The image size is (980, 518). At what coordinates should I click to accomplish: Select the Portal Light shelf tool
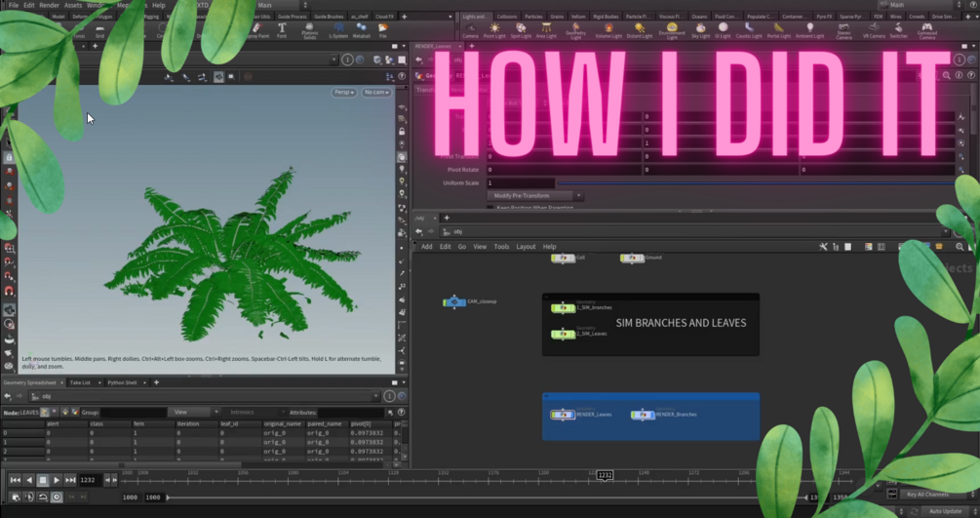pos(779,30)
